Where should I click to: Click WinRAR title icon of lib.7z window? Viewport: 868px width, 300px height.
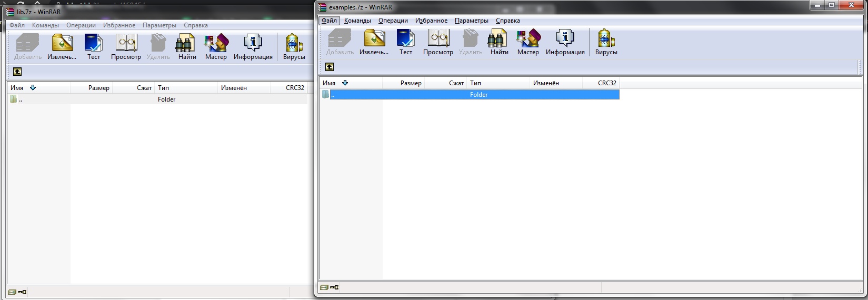10,12
